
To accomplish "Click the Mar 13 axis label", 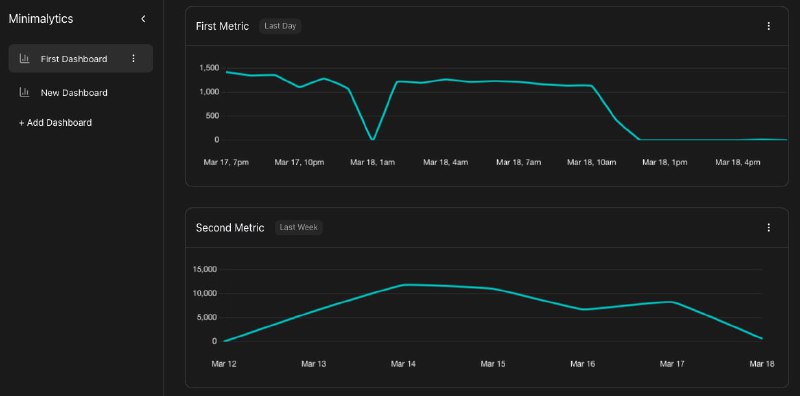I will tap(314, 364).
